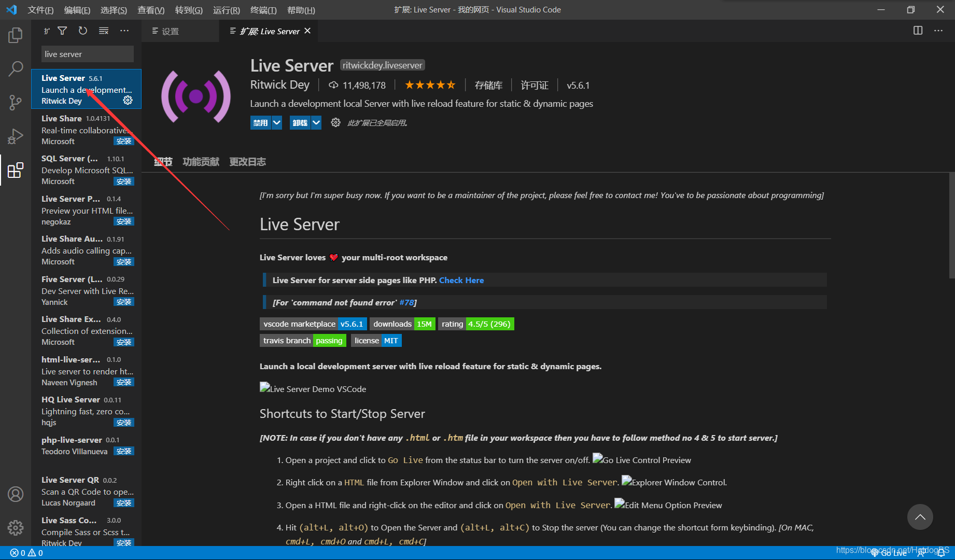955x560 pixels.
Task: Expand the disable button dropdown arrow
Action: tap(277, 123)
